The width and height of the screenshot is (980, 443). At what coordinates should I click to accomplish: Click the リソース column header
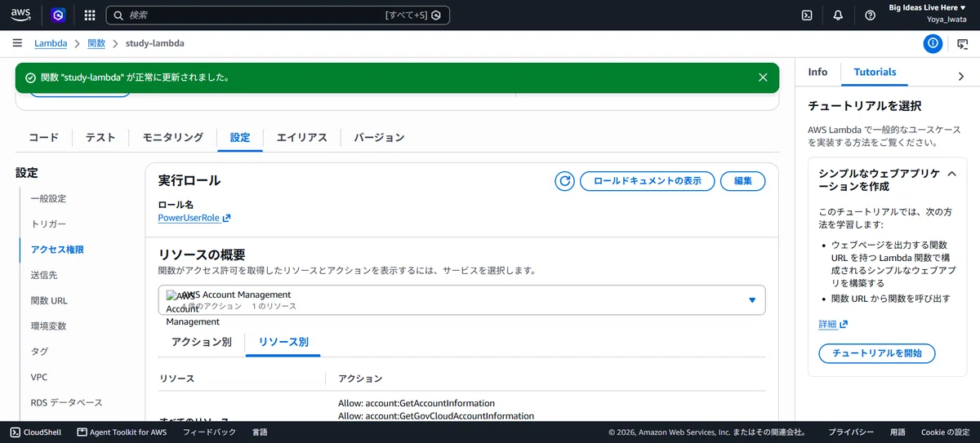[177, 379]
